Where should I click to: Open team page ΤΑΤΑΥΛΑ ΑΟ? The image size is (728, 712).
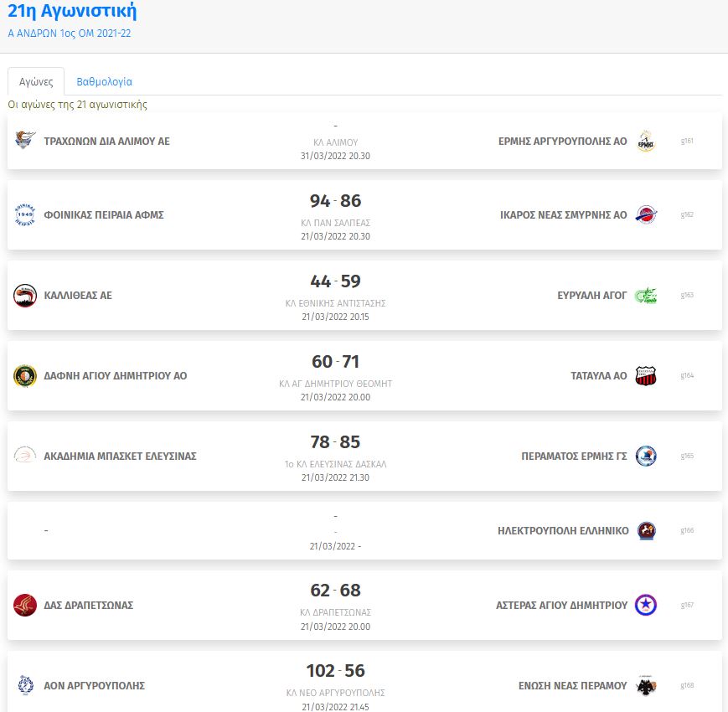[598, 375]
